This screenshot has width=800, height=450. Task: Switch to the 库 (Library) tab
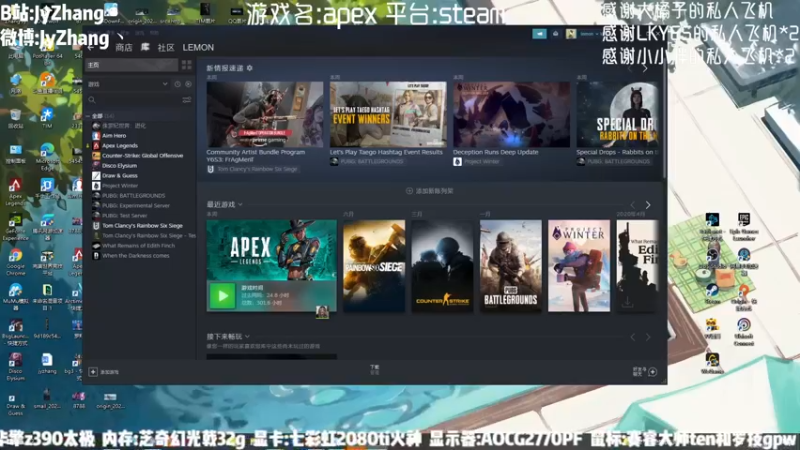145,47
